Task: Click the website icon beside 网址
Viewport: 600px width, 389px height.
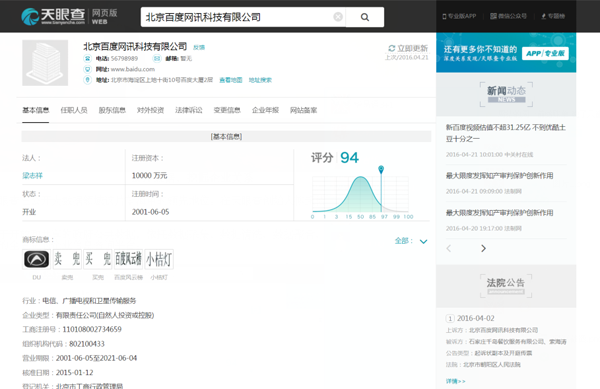Action: 88,69
